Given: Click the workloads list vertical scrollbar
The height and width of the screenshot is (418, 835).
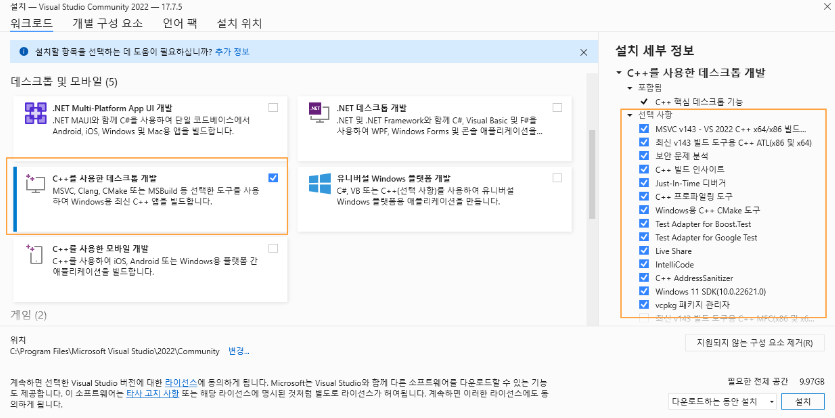Looking at the screenshot, I should (592, 173).
